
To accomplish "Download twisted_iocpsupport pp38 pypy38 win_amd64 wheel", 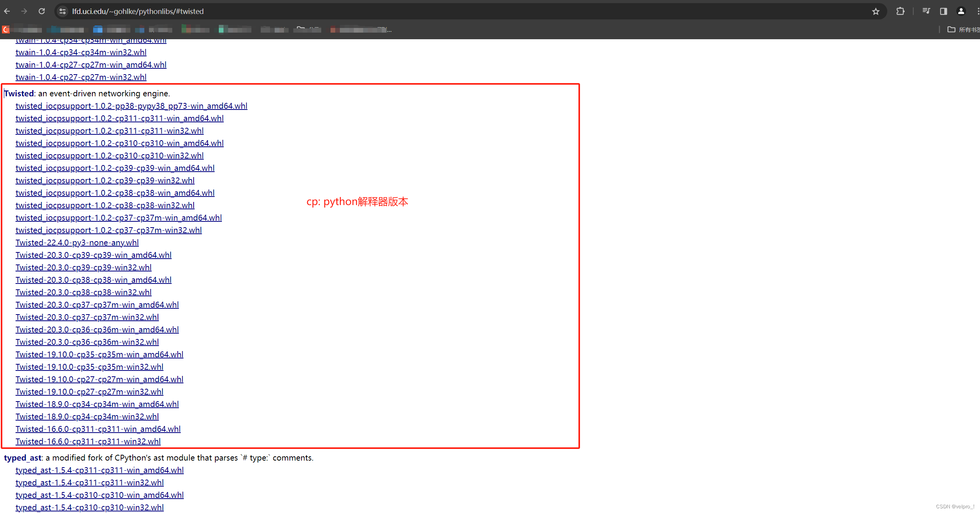I will tap(132, 106).
